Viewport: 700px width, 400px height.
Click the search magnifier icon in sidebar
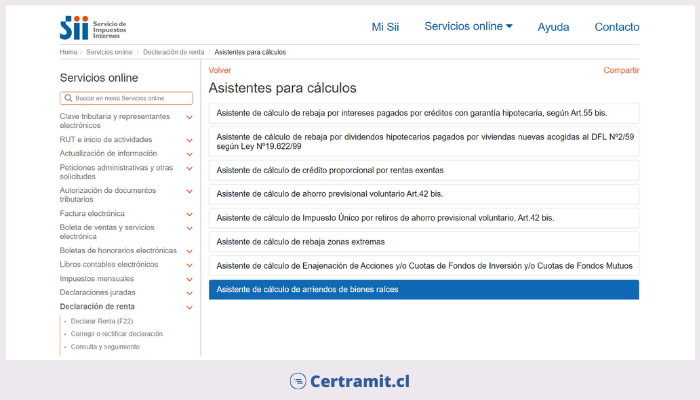68,98
